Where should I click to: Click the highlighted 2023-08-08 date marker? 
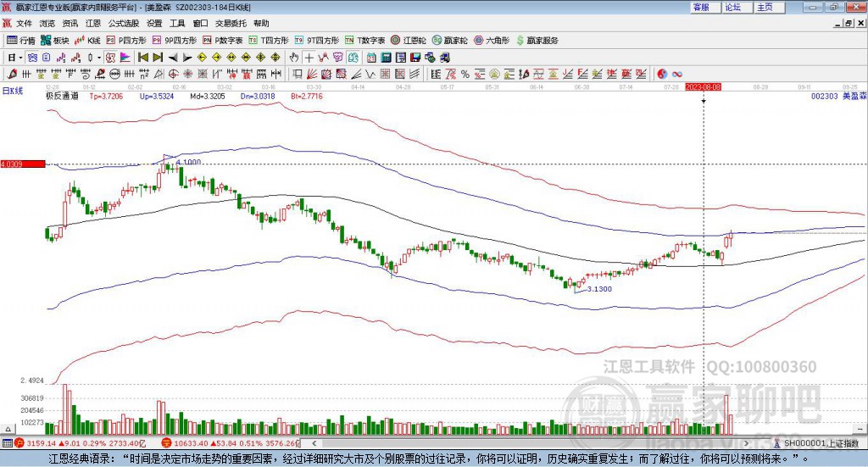pos(703,86)
